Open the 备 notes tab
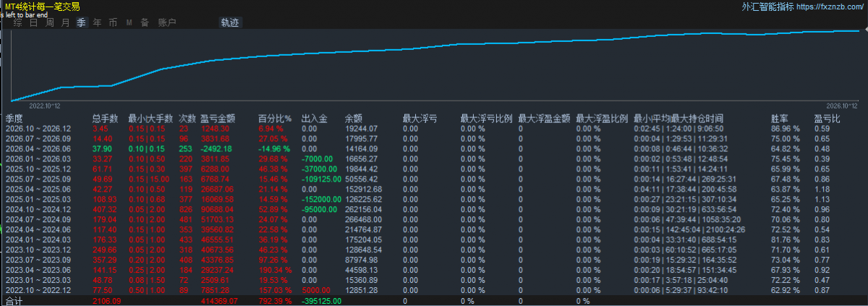Viewport: 868px width, 306px height. point(145,22)
